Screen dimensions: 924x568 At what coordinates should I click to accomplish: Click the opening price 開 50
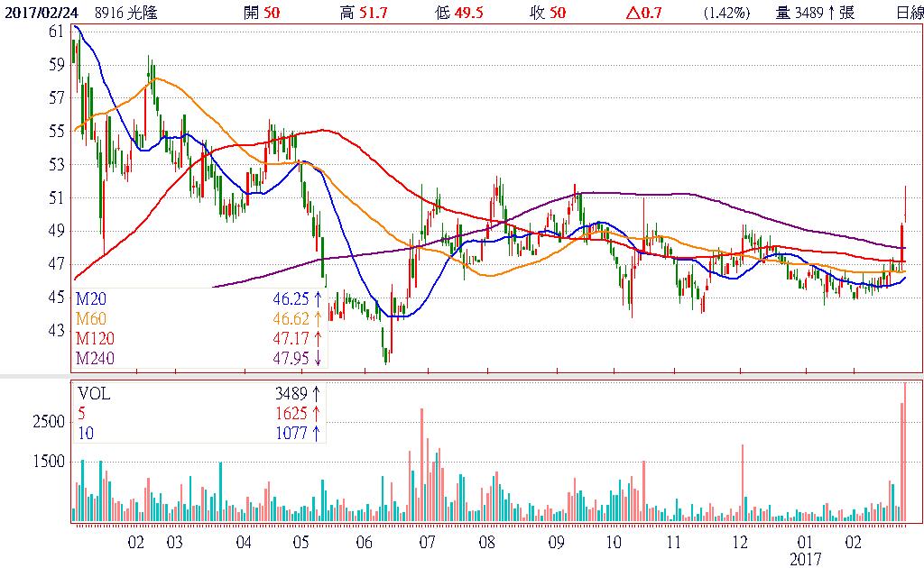pos(262,13)
